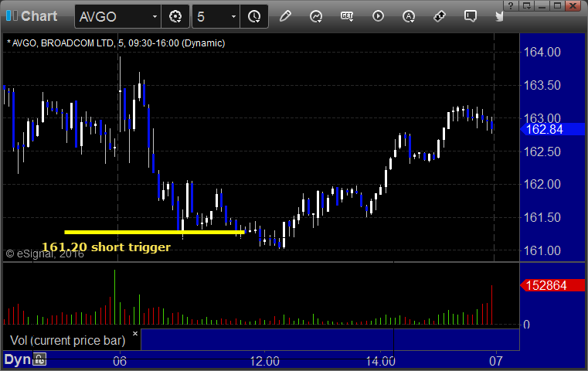Screen dimensions: 588x371
Task: Click the 06 date axis label
Action: (x=120, y=361)
